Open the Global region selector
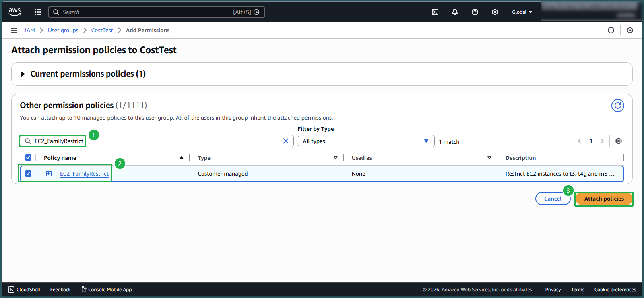644x298 pixels. (x=522, y=12)
